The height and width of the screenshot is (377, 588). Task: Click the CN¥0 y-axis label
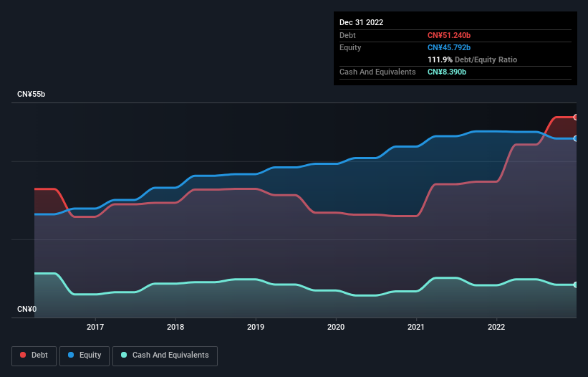(27, 310)
